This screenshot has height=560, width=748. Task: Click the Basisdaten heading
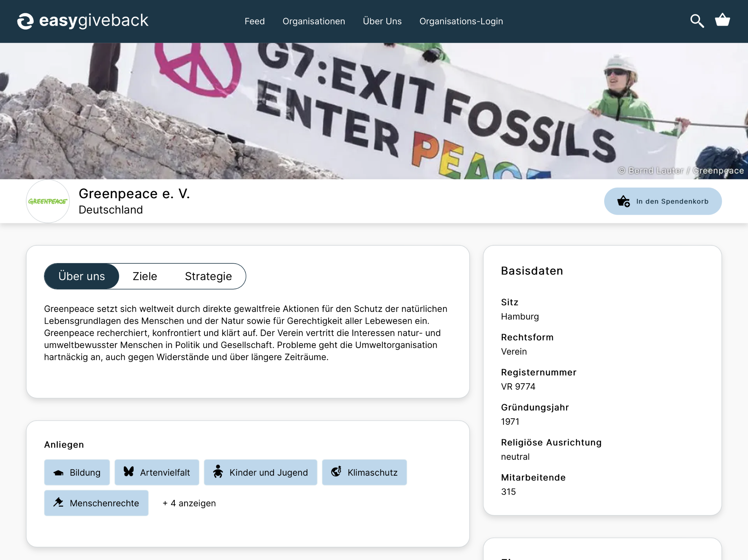(x=532, y=271)
